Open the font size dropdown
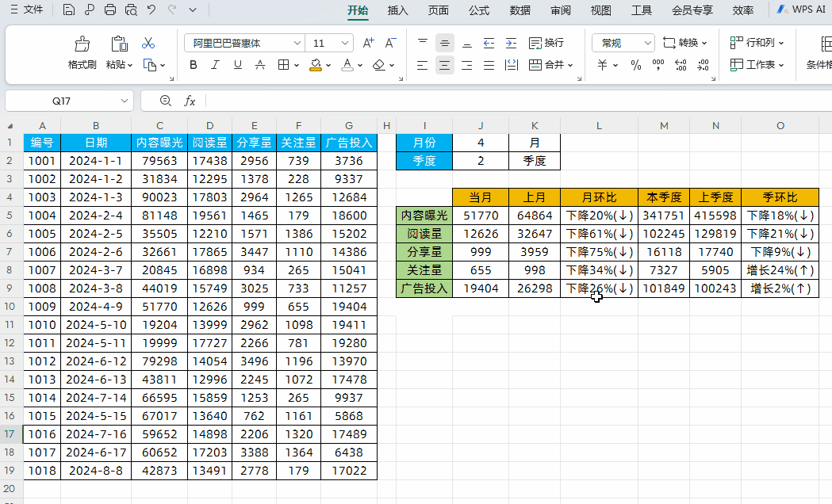The width and height of the screenshot is (832, 504). (344, 43)
